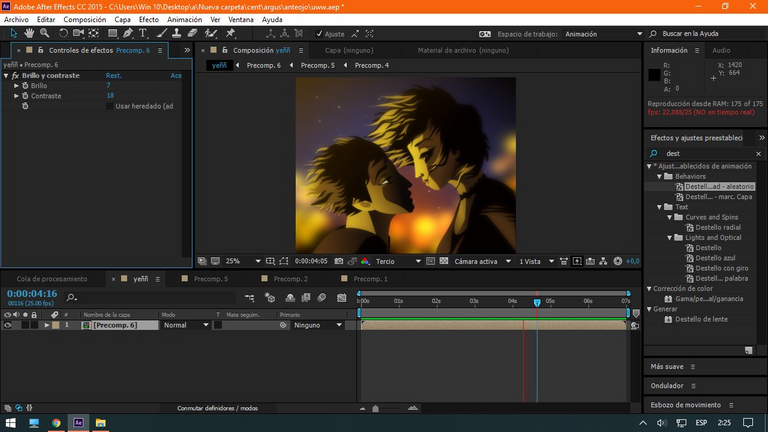Image resolution: width=768 pixels, height=432 pixels.
Task: Select the Rectangle shape tool
Action: (x=112, y=33)
